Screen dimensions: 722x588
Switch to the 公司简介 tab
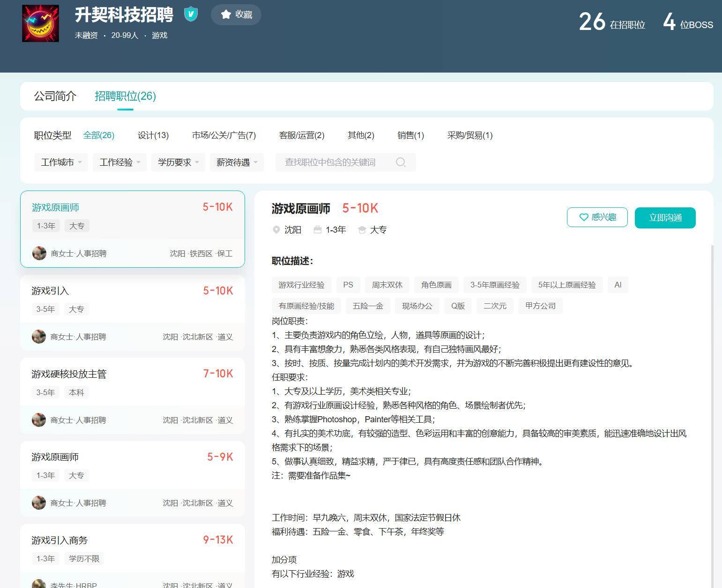pos(55,96)
